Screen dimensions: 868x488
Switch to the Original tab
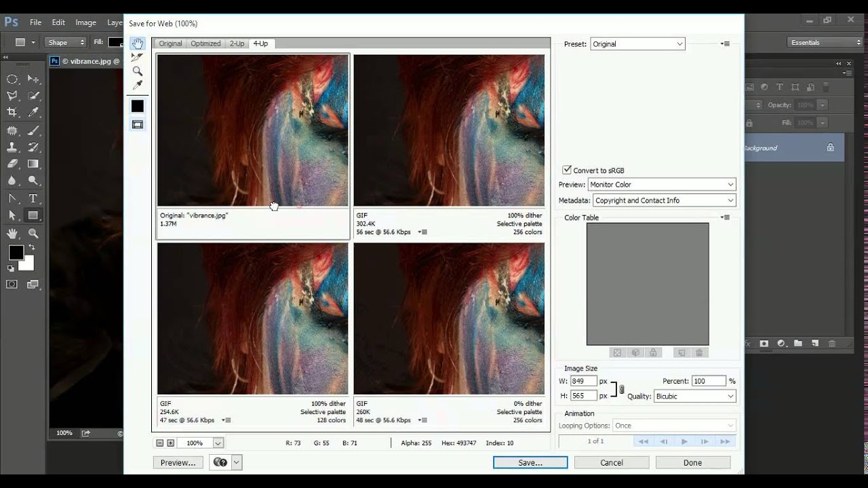coord(170,43)
